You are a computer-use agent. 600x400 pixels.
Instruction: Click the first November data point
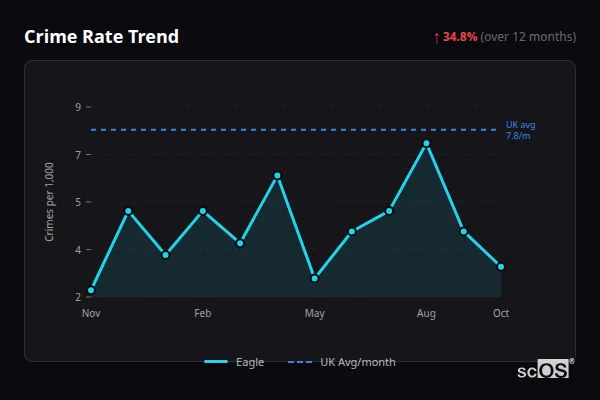coord(91,290)
